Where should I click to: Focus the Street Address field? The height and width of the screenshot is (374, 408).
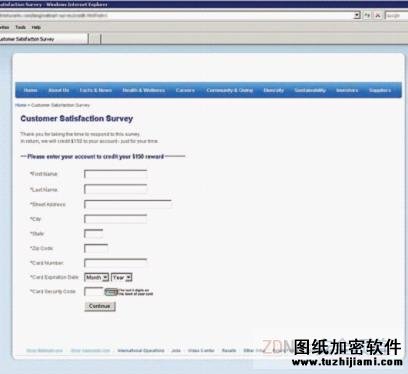tap(128, 204)
